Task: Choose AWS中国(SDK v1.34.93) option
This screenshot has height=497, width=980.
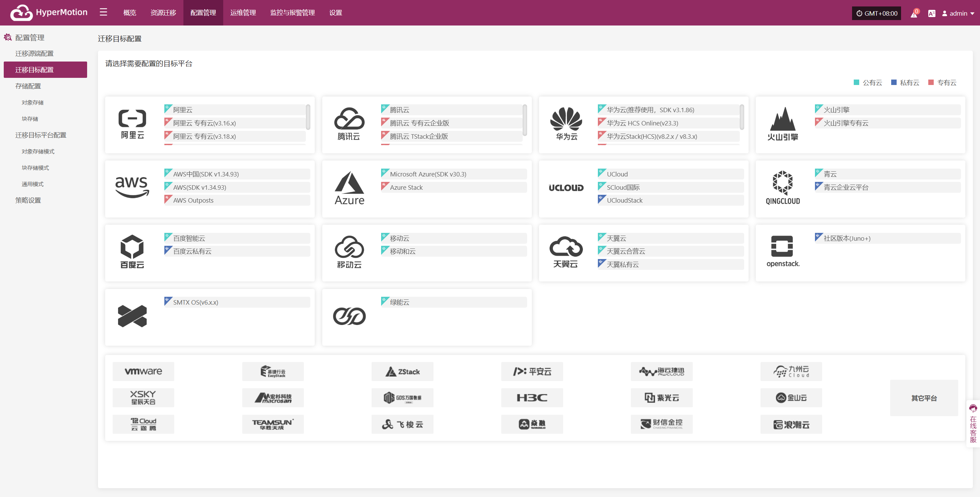Action: click(x=237, y=174)
